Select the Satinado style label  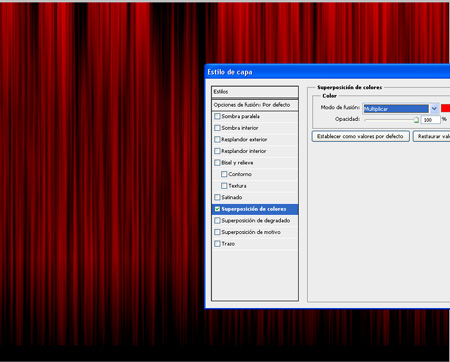tap(232, 197)
